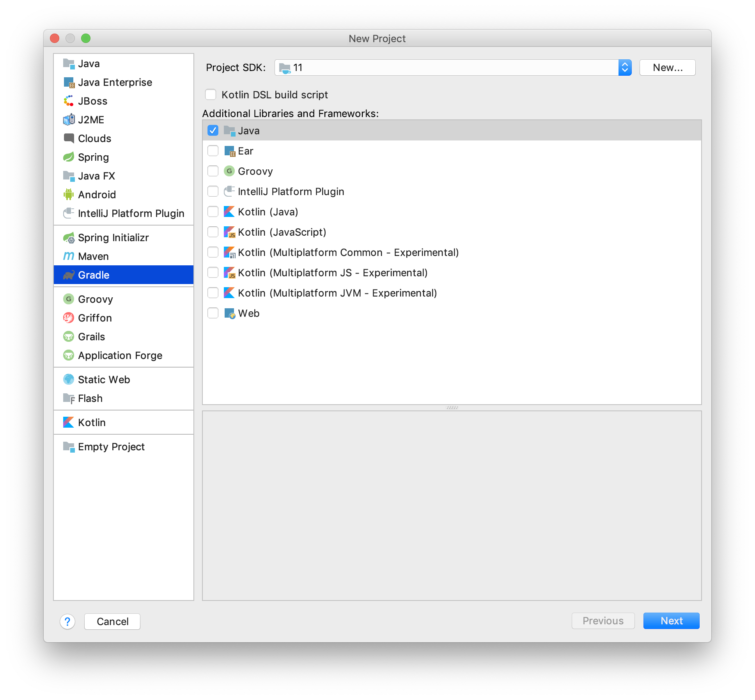Open the Project SDK dropdown arrows
The image size is (755, 700).
(x=625, y=68)
